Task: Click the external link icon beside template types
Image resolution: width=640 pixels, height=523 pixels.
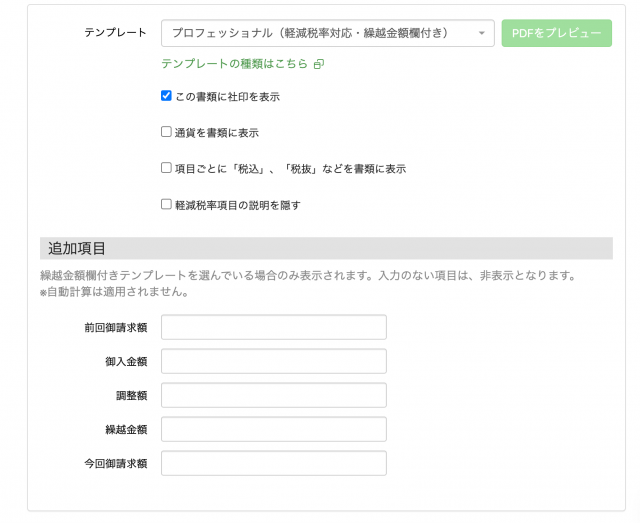Action: 319,64
